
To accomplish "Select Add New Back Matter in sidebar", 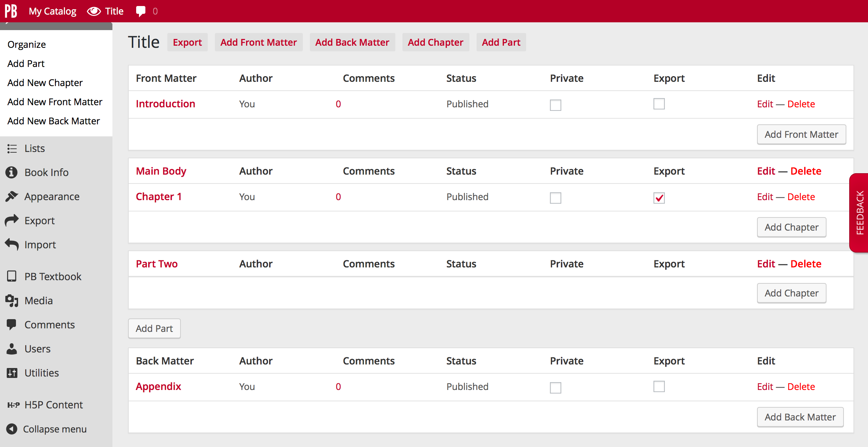I will pos(54,121).
